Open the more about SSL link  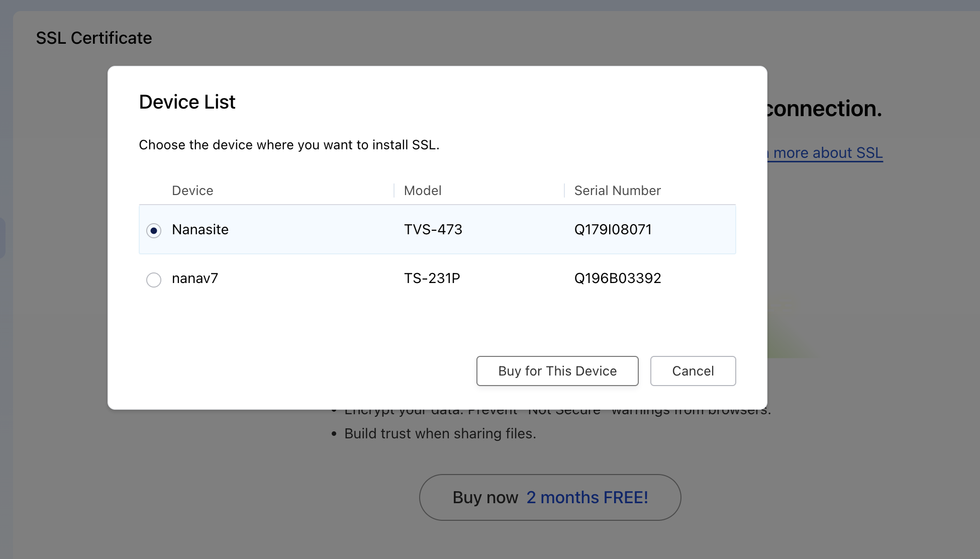pos(827,153)
